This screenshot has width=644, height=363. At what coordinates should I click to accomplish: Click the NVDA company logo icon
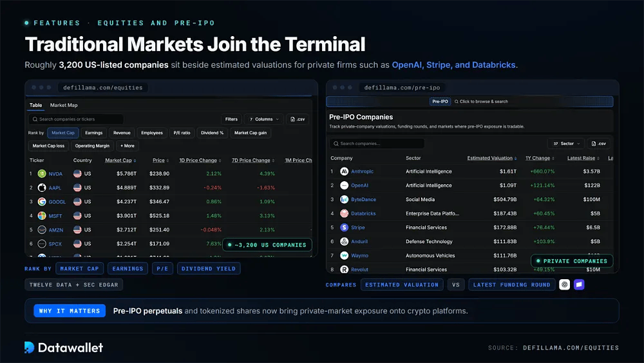[42, 173]
